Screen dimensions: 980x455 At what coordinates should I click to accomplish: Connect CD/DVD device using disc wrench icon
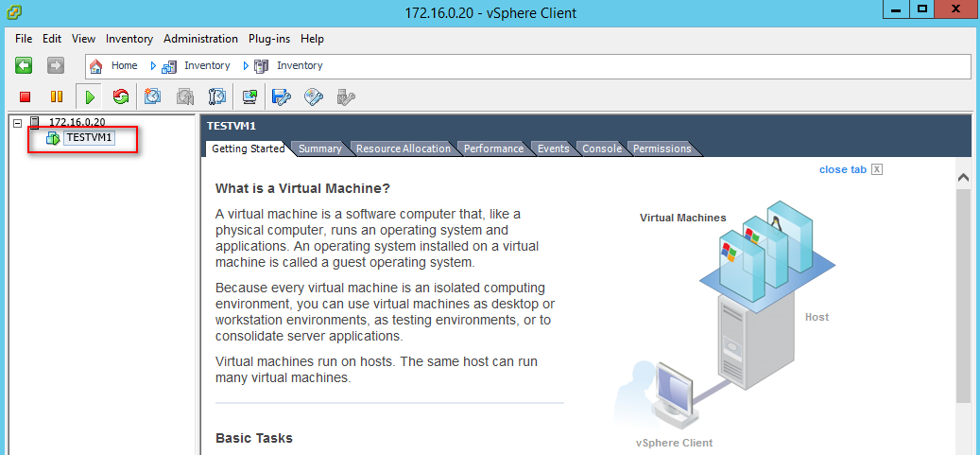314,96
